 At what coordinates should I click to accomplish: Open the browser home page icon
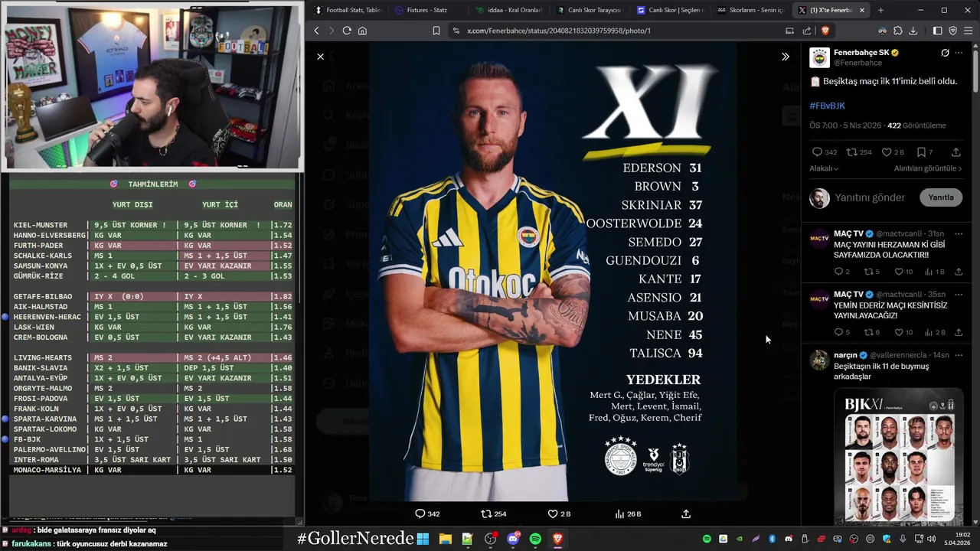coord(362,31)
